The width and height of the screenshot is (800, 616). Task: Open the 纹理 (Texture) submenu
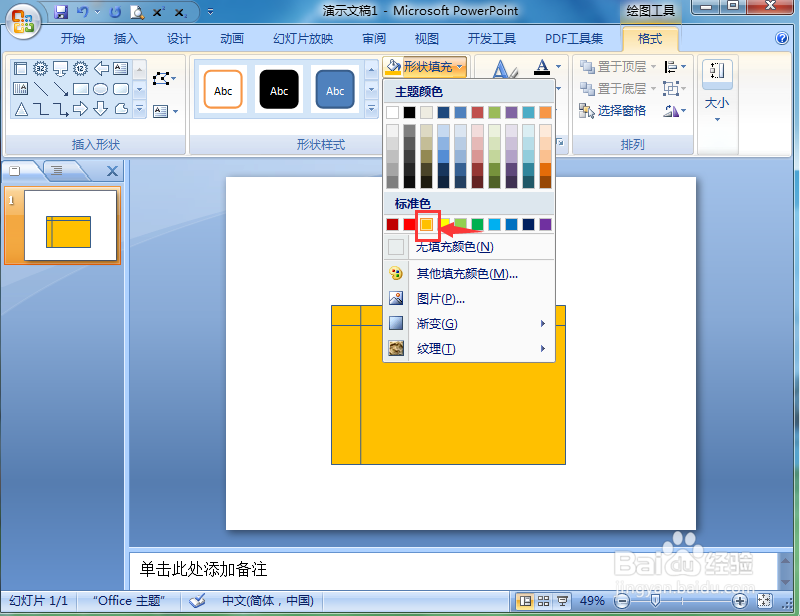pyautogui.click(x=468, y=349)
